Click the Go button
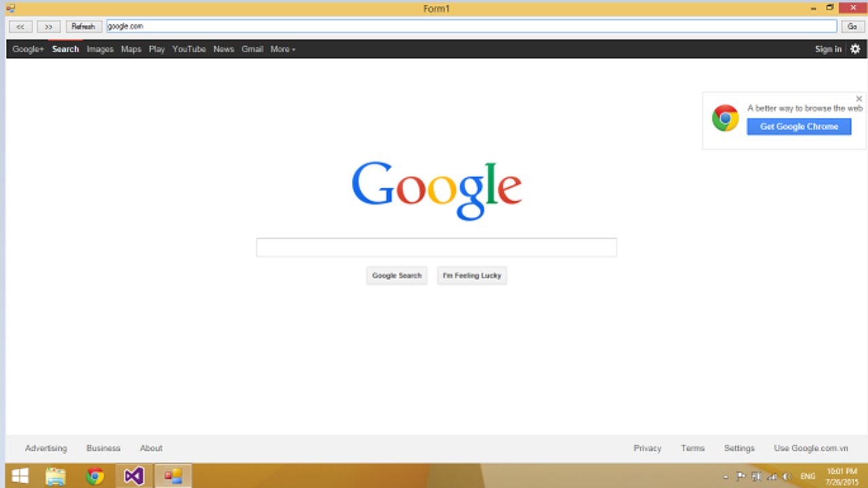868x488 pixels. (852, 26)
